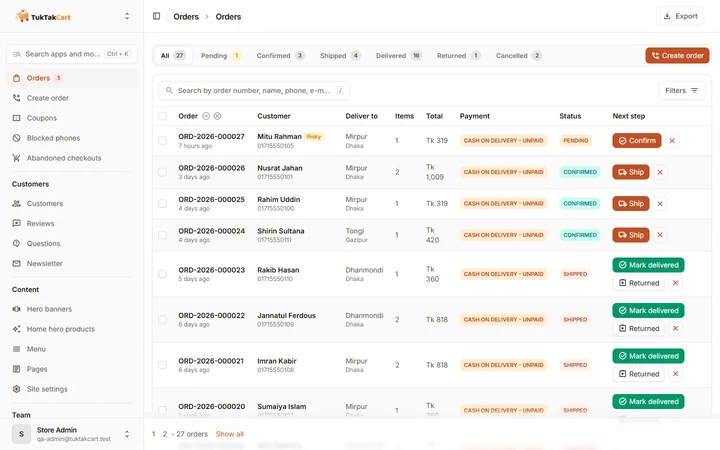Click the Orders breadcrumb root link

(x=186, y=17)
